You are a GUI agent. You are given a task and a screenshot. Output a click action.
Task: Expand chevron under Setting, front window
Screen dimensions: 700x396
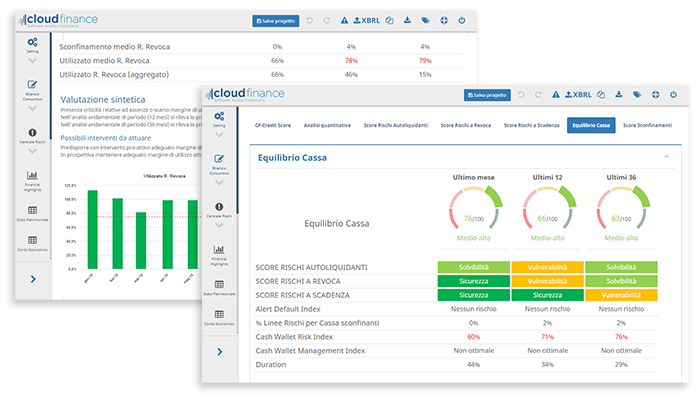pos(219,135)
